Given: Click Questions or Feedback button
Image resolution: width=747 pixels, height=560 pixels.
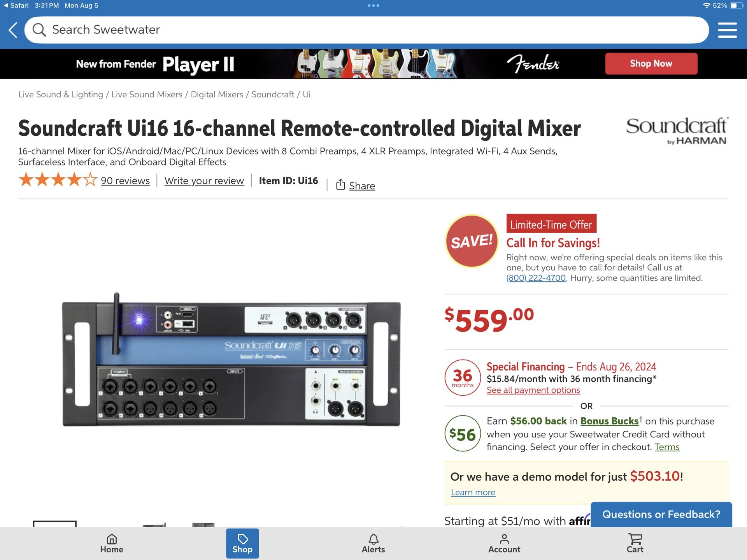Looking at the screenshot, I should (x=661, y=514).
